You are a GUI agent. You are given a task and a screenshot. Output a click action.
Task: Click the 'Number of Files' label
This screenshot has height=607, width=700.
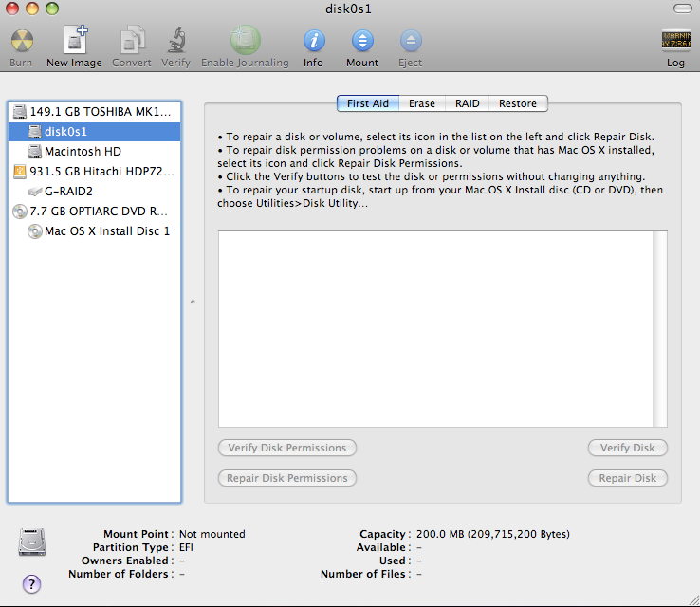[x=365, y=574]
